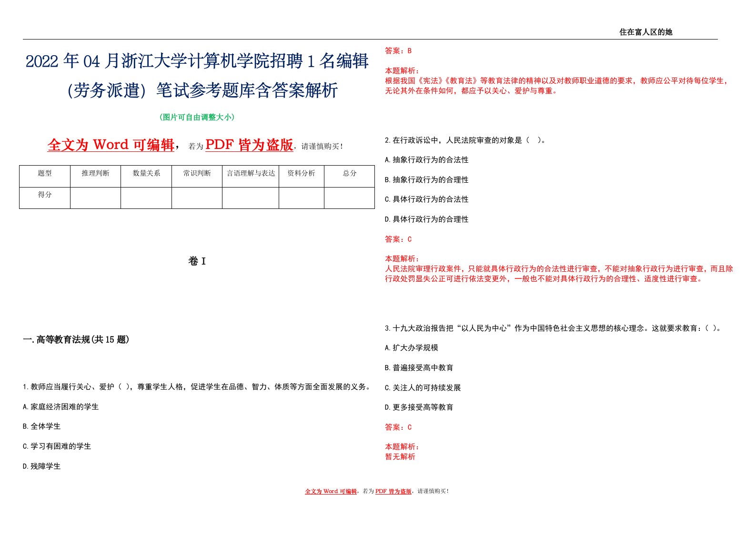Select option D.残障学生
Viewport: 756px width, 534px height.
42,466
